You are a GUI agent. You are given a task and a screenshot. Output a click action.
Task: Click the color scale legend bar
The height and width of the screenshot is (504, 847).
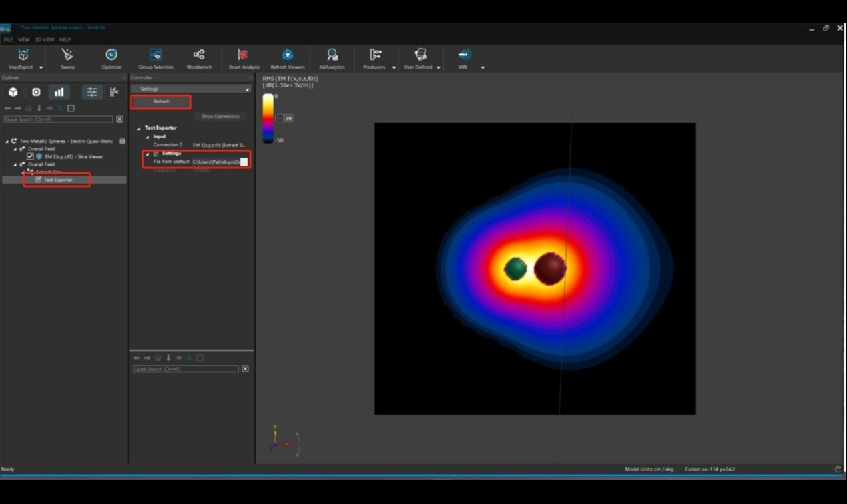(x=268, y=118)
